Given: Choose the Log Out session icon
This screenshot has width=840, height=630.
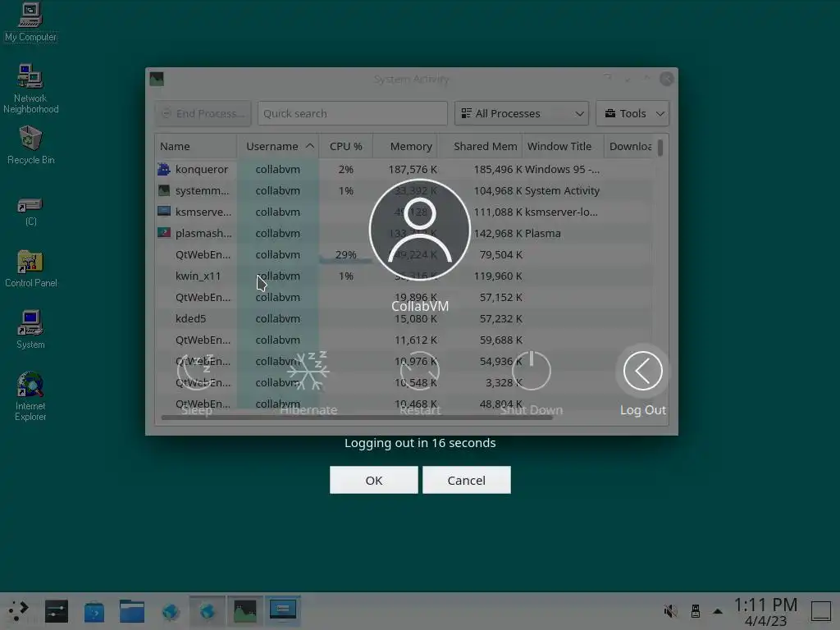Looking at the screenshot, I should 642,371.
